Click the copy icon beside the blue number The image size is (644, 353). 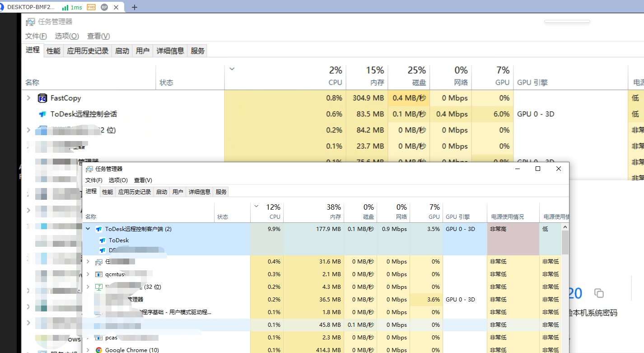(599, 293)
